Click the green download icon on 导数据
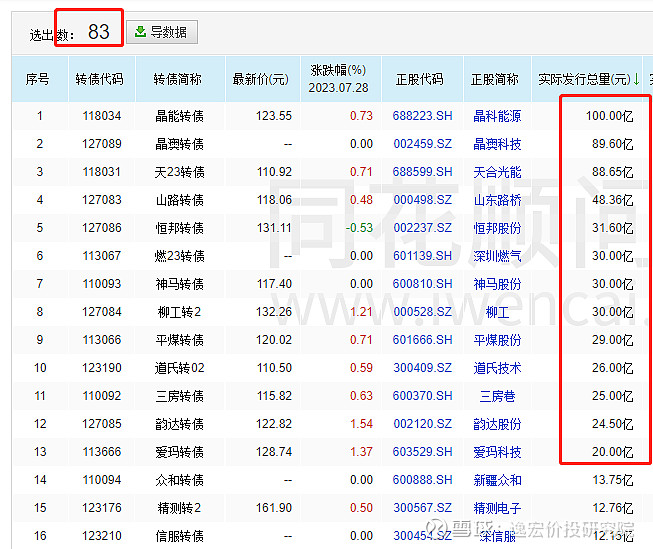 [x=140, y=31]
